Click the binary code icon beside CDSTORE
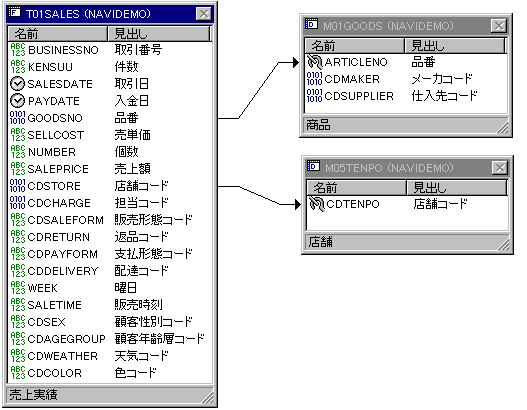The image size is (527, 410). point(18,186)
